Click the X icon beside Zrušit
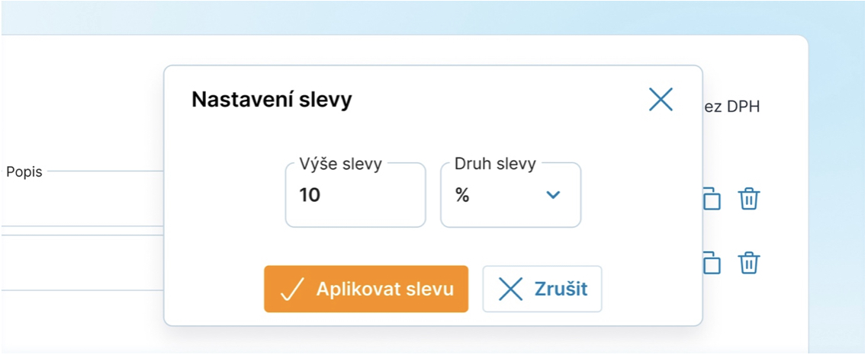 [510, 289]
